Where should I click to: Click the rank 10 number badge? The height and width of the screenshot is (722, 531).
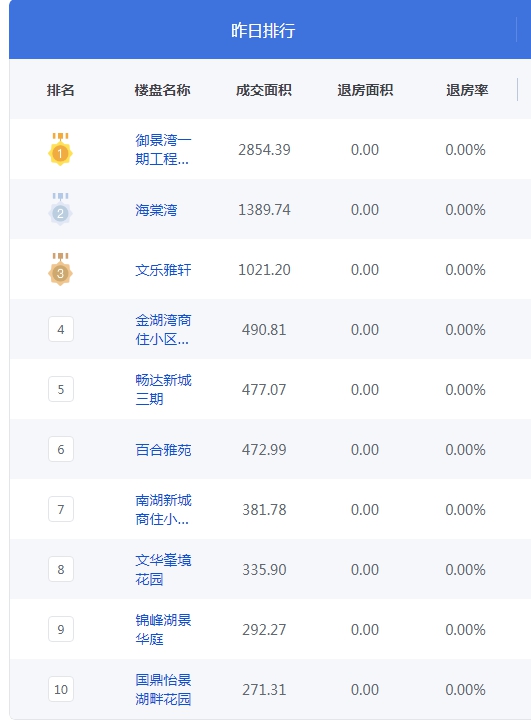point(61,689)
